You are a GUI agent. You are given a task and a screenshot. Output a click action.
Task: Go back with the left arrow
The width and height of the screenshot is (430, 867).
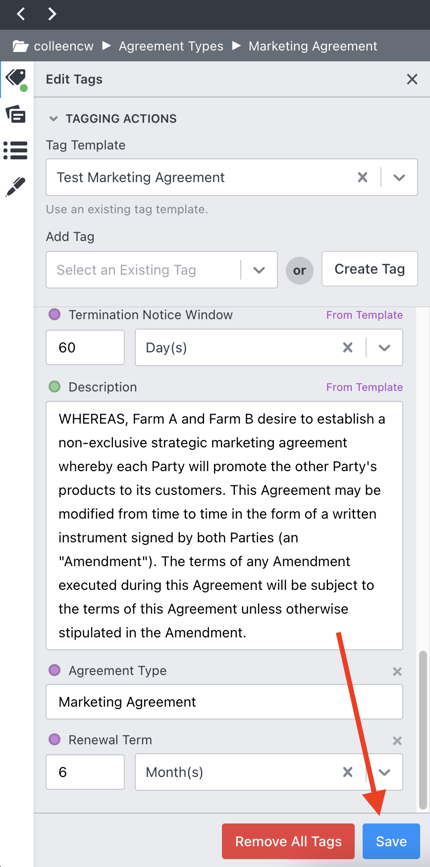pos(21,14)
